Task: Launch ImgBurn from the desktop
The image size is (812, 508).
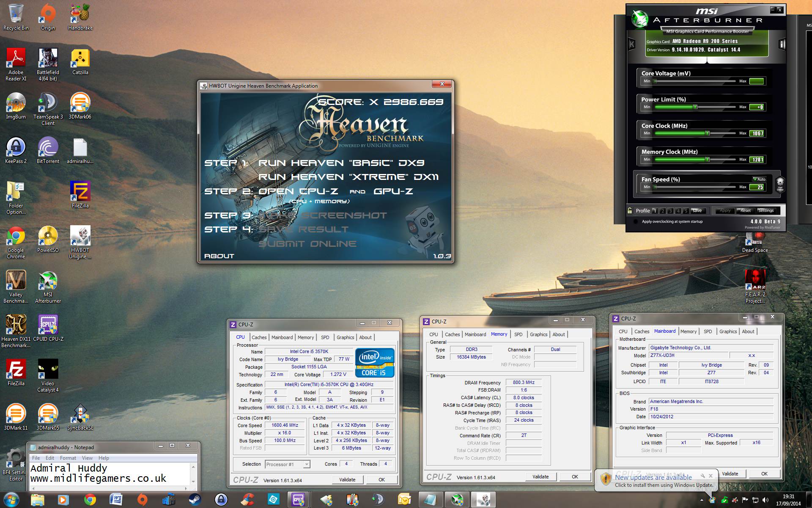Action: click(x=16, y=106)
